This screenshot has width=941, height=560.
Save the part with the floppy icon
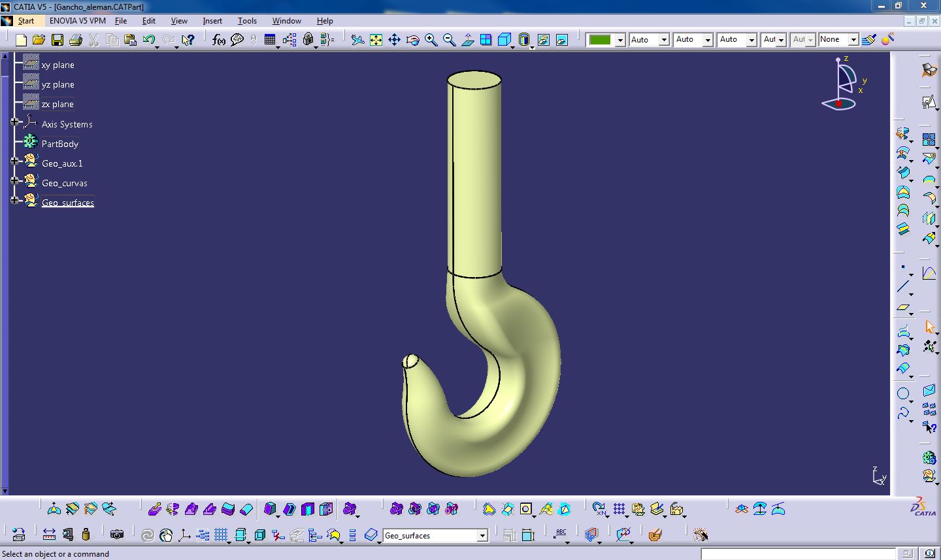click(x=58, y=40)
